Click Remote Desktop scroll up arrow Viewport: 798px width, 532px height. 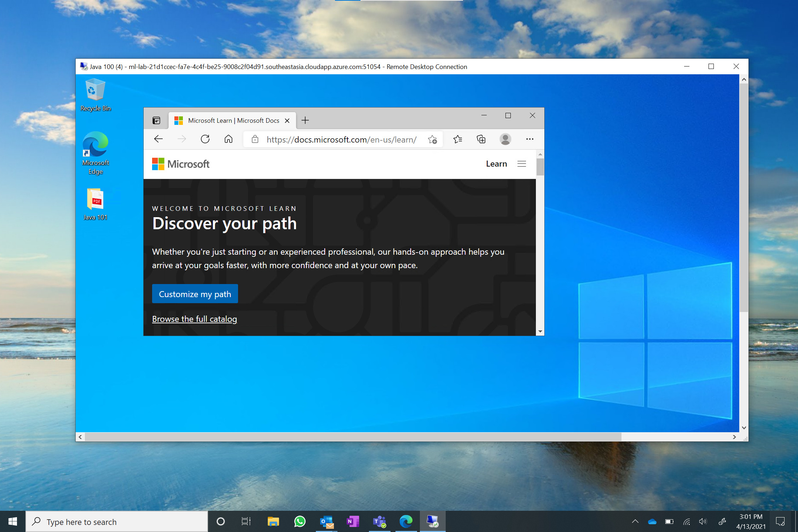tap(744, 80)
